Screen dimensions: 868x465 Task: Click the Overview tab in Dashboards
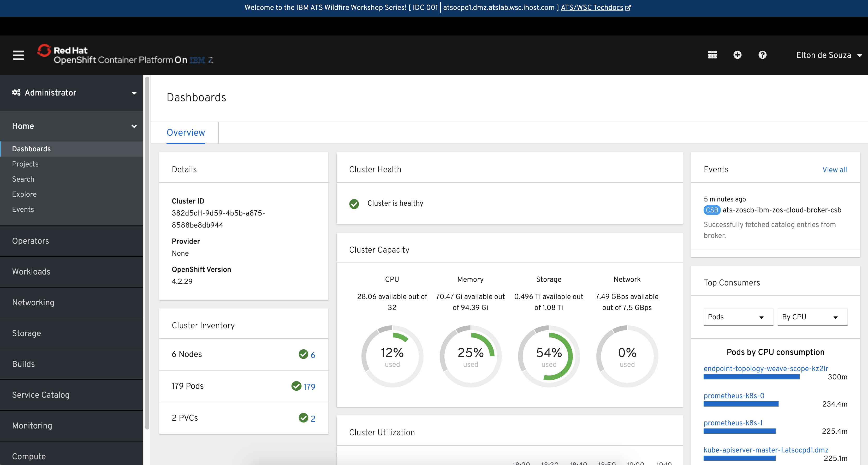click(186, 133)
